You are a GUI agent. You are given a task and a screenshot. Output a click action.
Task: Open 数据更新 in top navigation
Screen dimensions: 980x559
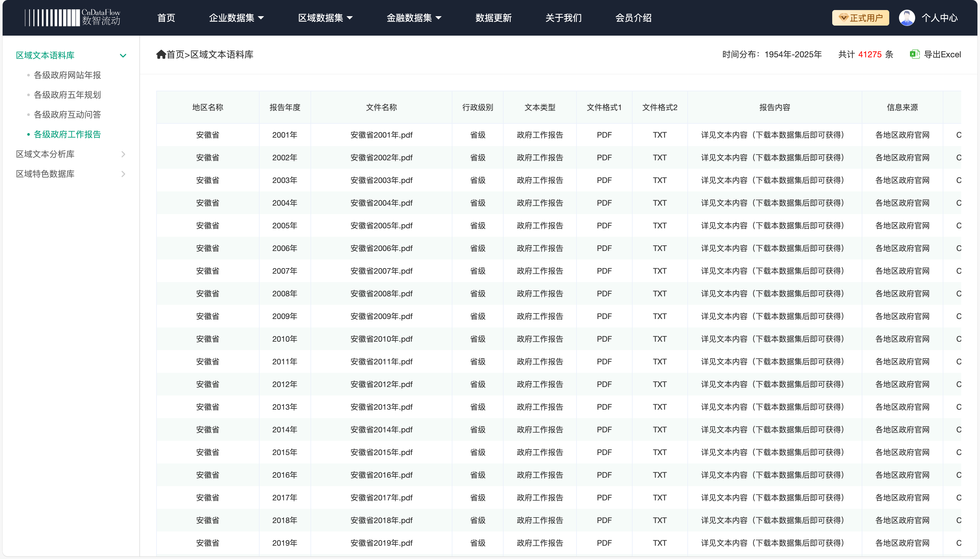click(x=493, y=18)
